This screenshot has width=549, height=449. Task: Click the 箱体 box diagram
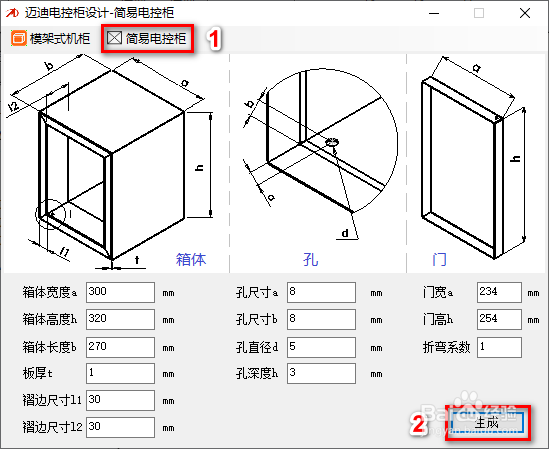pyautogui.click(x=112, y=163)
